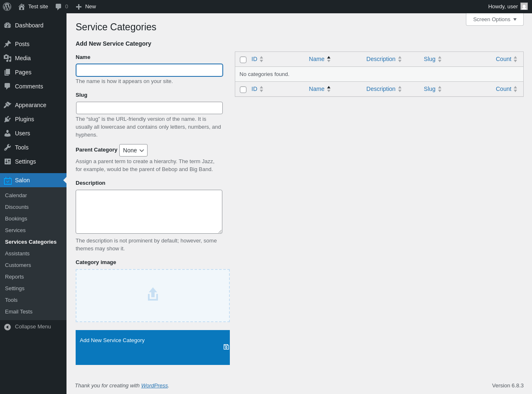Open the Test site home icon

pos(22,7)
